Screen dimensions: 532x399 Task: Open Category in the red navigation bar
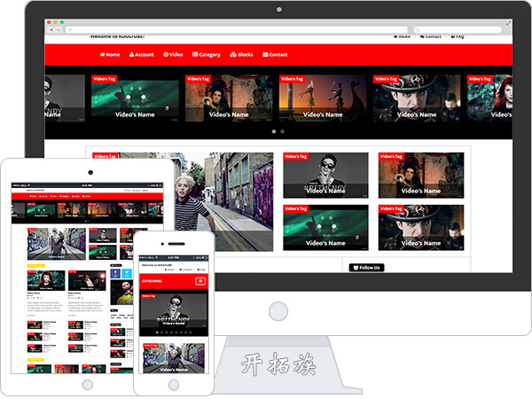207,55
